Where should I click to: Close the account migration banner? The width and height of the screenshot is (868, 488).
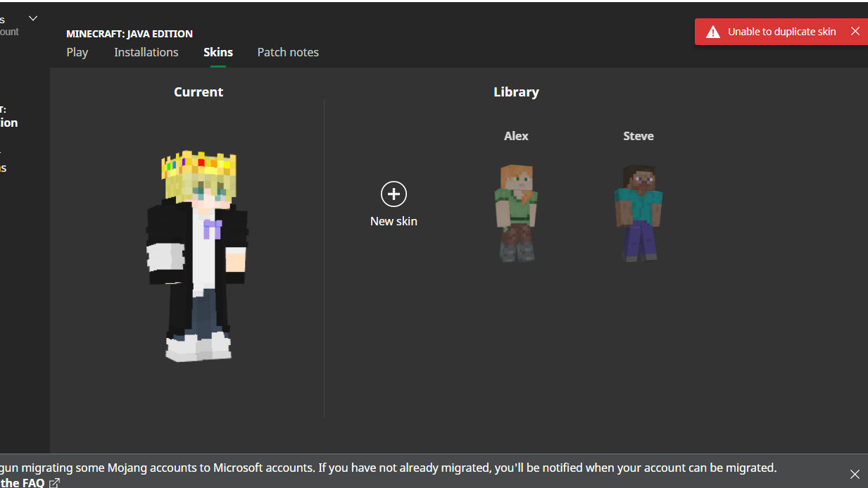click(x=854, y=474)
